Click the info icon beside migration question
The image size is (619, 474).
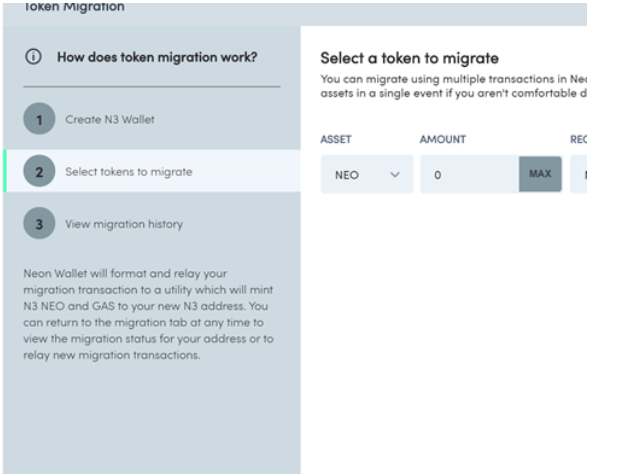tap(33, 57)
